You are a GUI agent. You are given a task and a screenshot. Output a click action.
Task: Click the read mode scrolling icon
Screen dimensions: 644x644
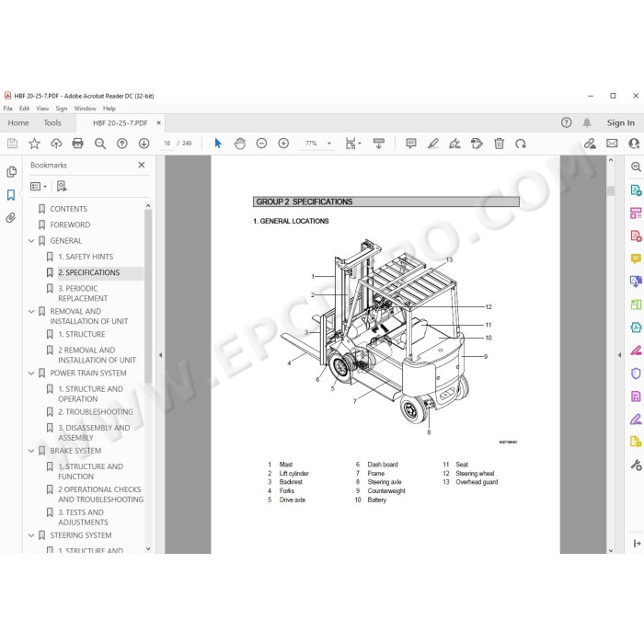pos(379,144)
